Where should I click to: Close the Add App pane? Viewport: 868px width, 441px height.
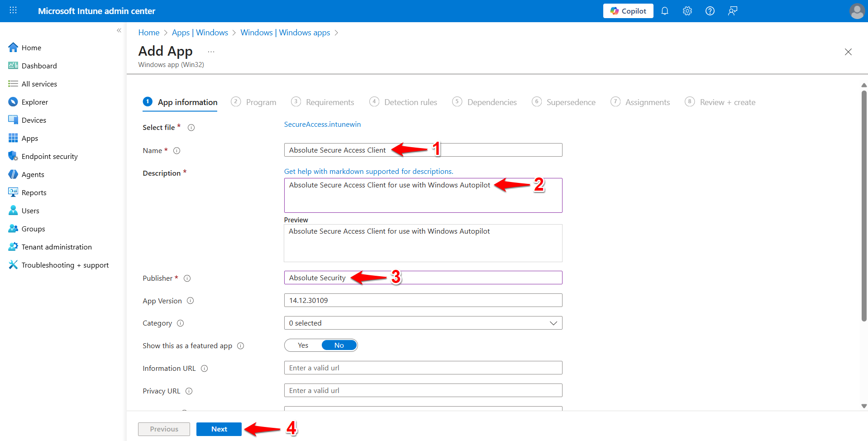click(848, 52)
